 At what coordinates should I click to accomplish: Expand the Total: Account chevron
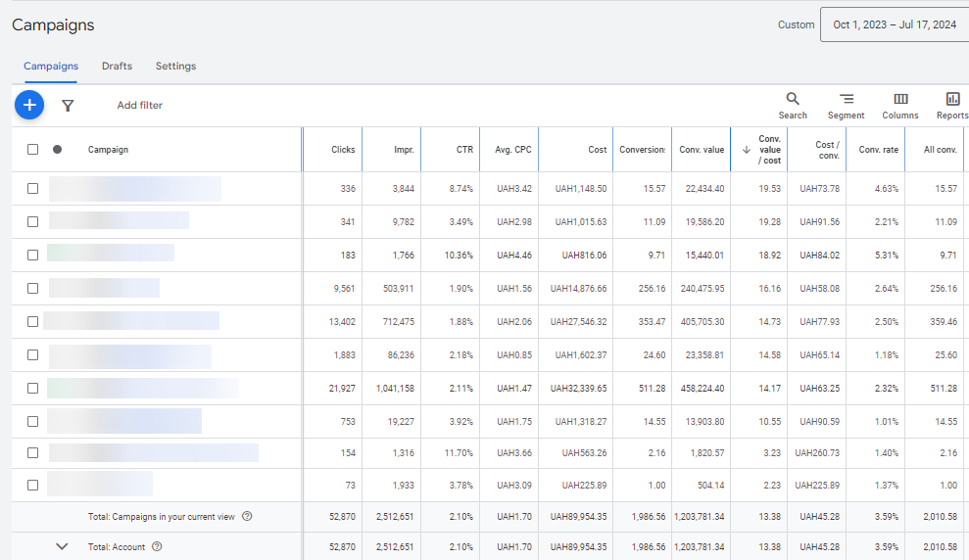pos(62,546)
